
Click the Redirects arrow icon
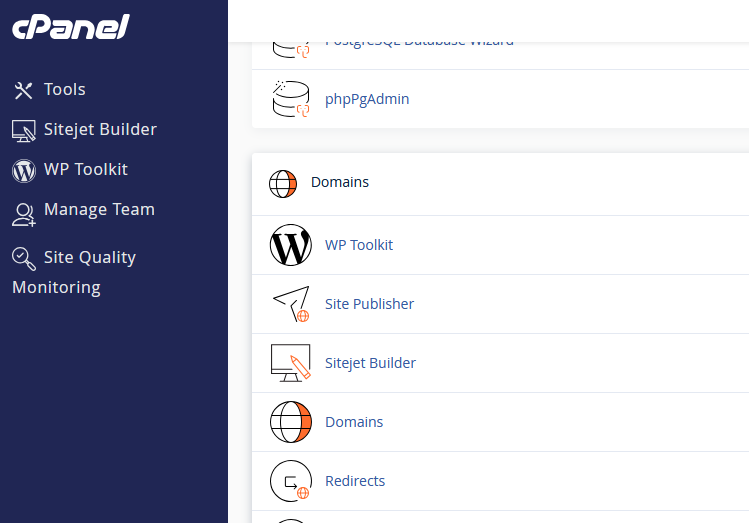(290, 481)
